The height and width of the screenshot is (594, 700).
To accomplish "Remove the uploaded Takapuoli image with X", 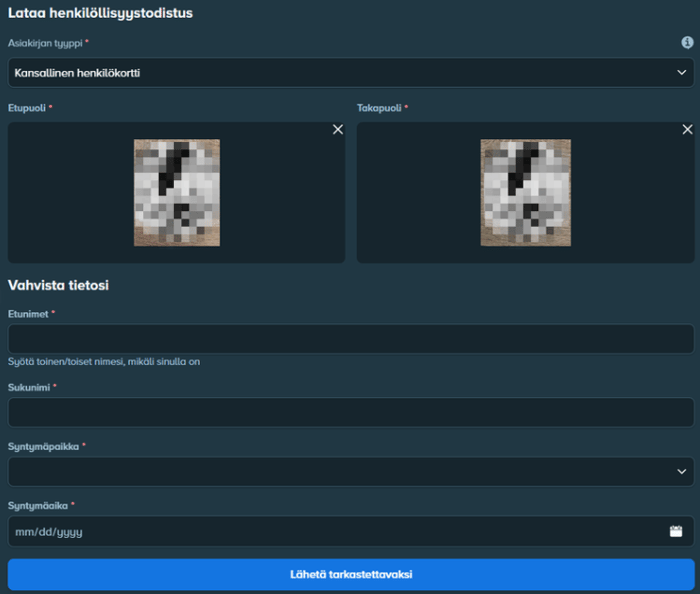I will (x=688, y=129).
